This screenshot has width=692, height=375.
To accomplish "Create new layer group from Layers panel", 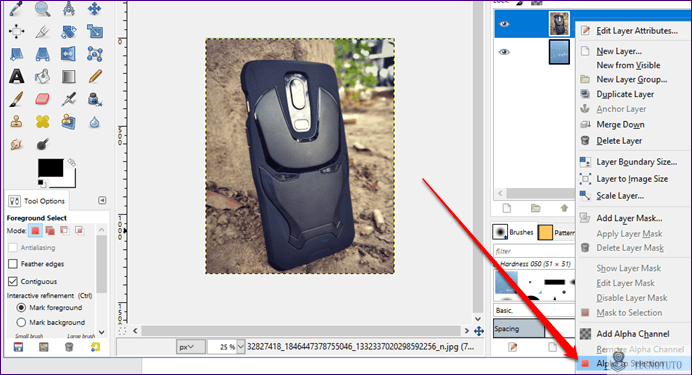I will coord(535,208).
